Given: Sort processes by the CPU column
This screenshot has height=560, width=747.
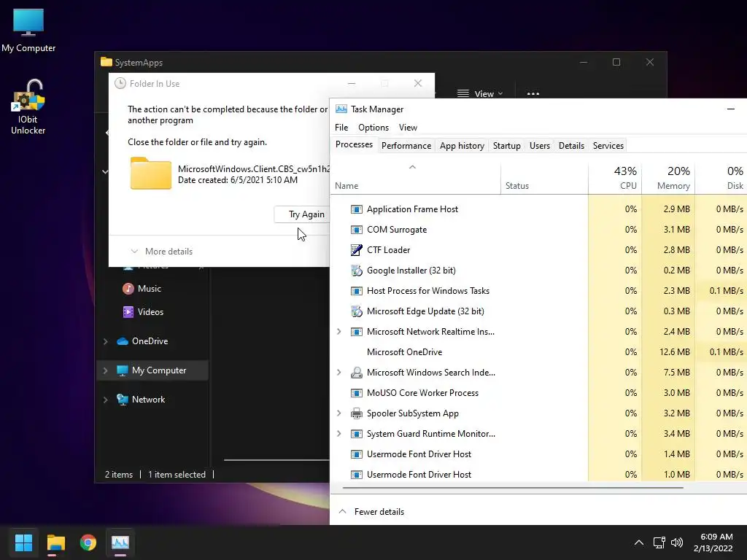Looking at the screenshot, I should (x=615, y=178).
